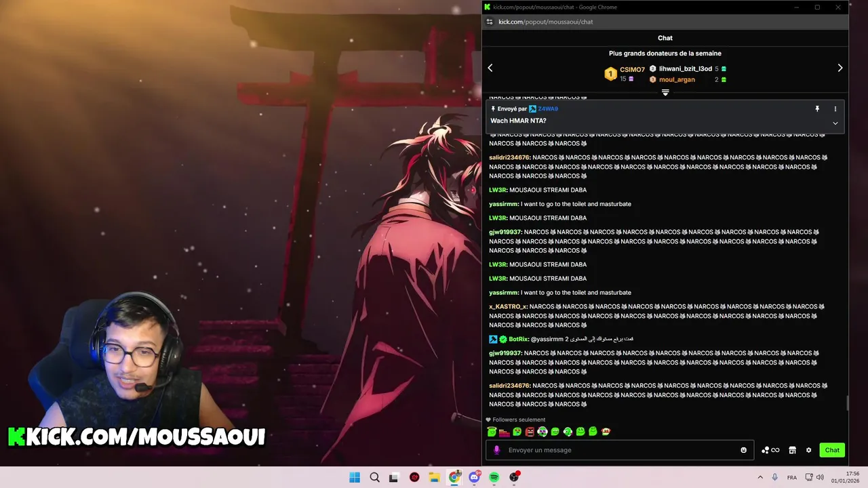Show hidden system tray icons chevron
The height and width of the screenshot is (488, 868).
coord(759,477)
